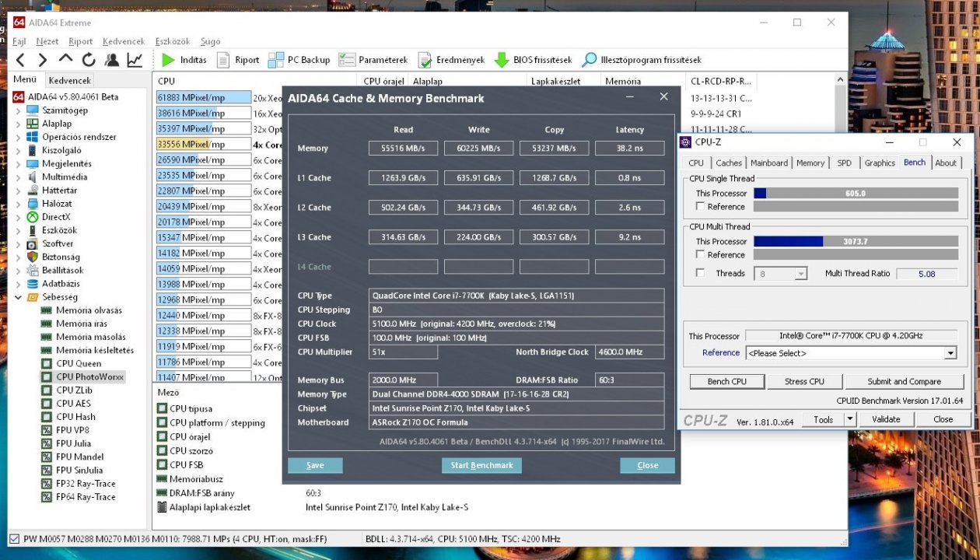Click the Save button in benchmark dialog
Viewport: 980px width, 560px height.
point(315,465)
